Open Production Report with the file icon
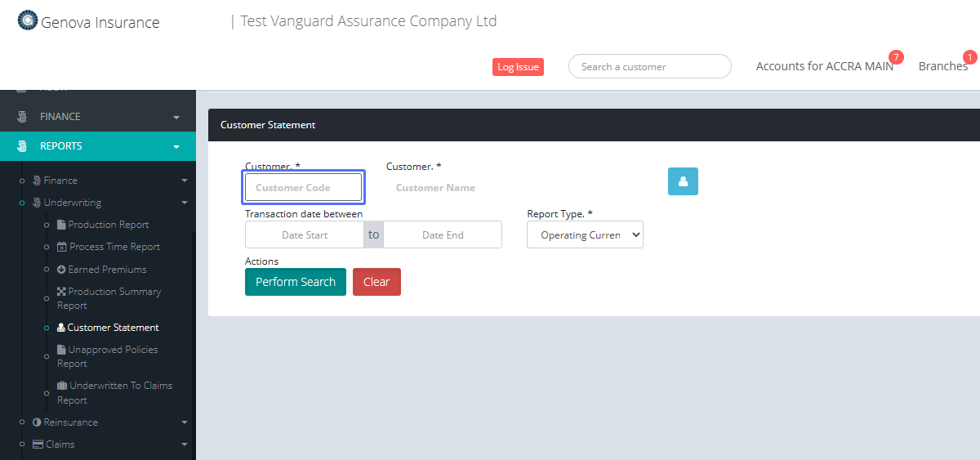 (x=61, y=225)
